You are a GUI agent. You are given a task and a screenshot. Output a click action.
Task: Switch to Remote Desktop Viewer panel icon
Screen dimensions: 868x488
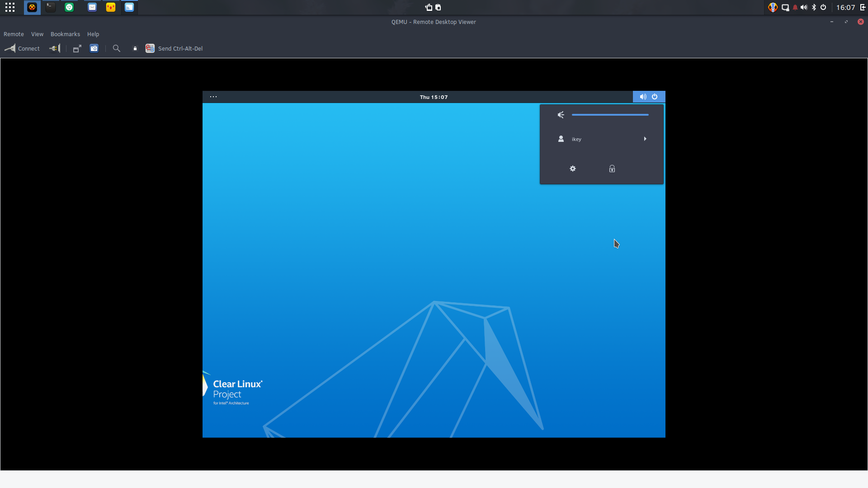tap(129, 7)
